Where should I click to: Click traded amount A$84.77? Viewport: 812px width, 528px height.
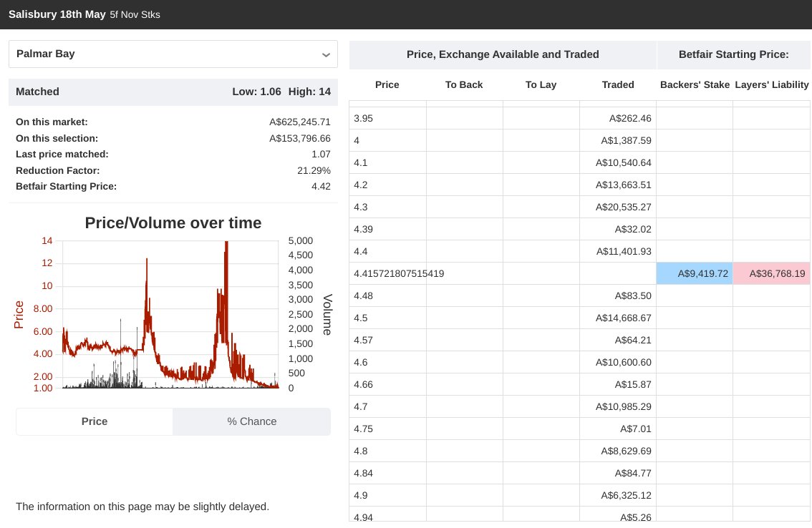pos(633,474)
